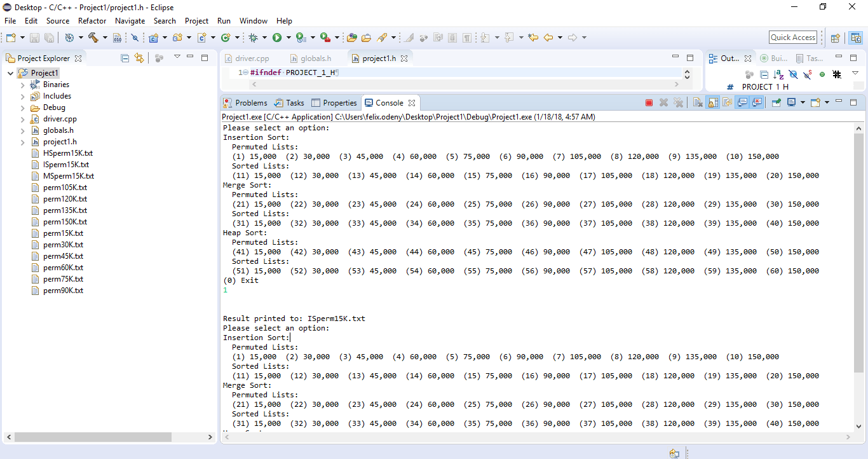Click the New Source Folder icon
The height and width of the screenshot is (459, 868).
click(x=177, y=38)
